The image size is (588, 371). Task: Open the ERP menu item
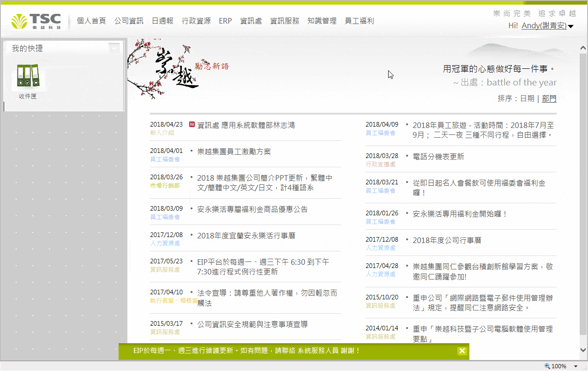225,21
